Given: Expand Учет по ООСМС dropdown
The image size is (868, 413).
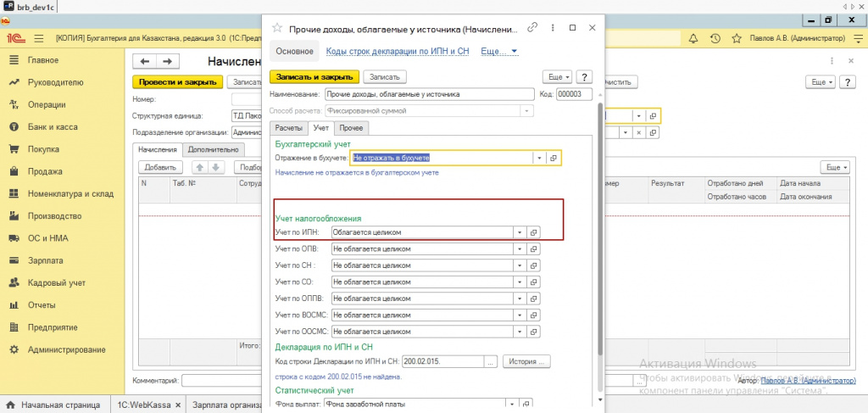Looking at the screenshot, I should (x=520, y=332).
